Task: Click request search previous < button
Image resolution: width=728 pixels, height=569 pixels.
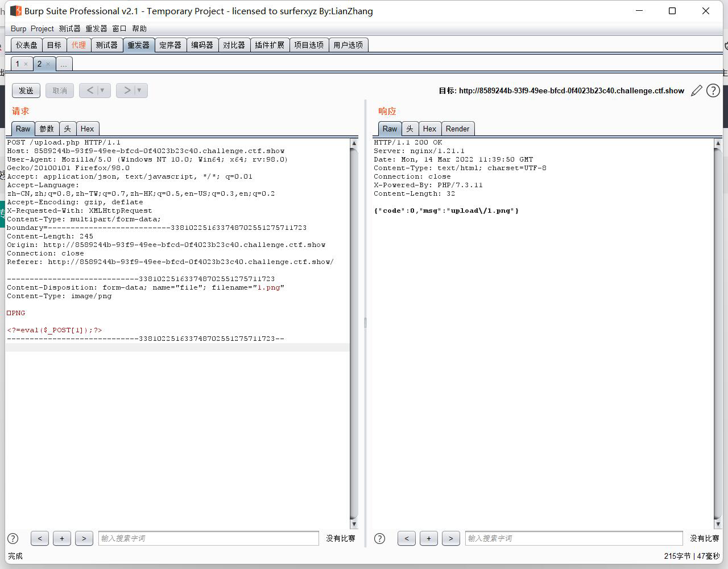Action: pos(39,538)
